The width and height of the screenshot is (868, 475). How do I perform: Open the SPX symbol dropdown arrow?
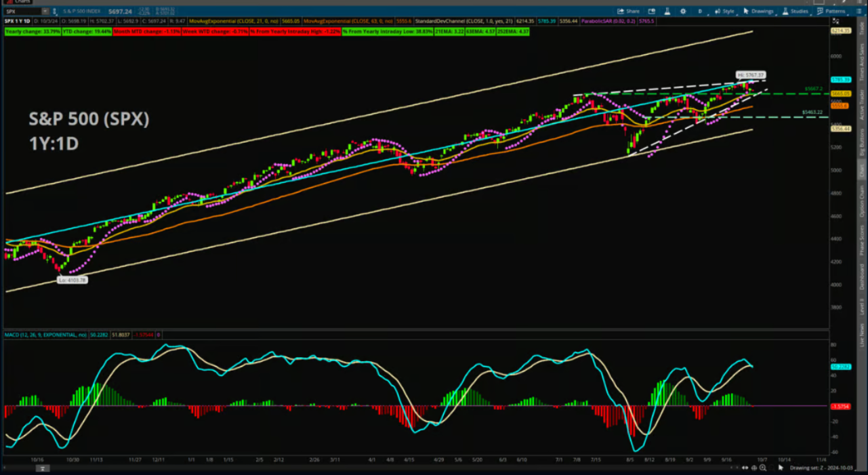coord(45,12)
